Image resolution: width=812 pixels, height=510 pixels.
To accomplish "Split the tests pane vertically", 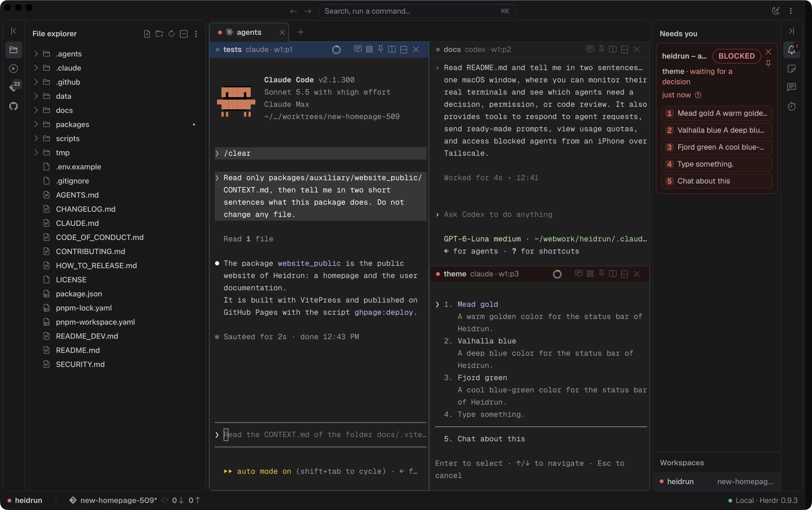I will click(x=392, y=49).
